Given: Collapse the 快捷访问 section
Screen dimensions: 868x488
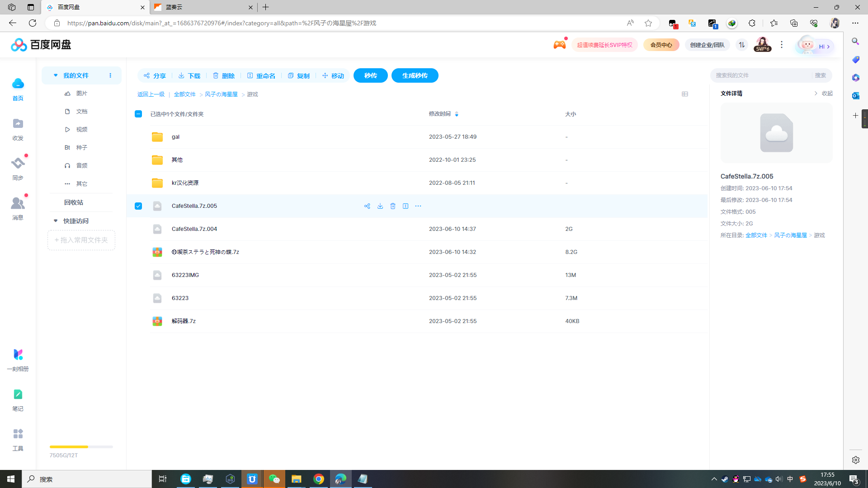Looking at the screenshot, I should click(56, 221).
